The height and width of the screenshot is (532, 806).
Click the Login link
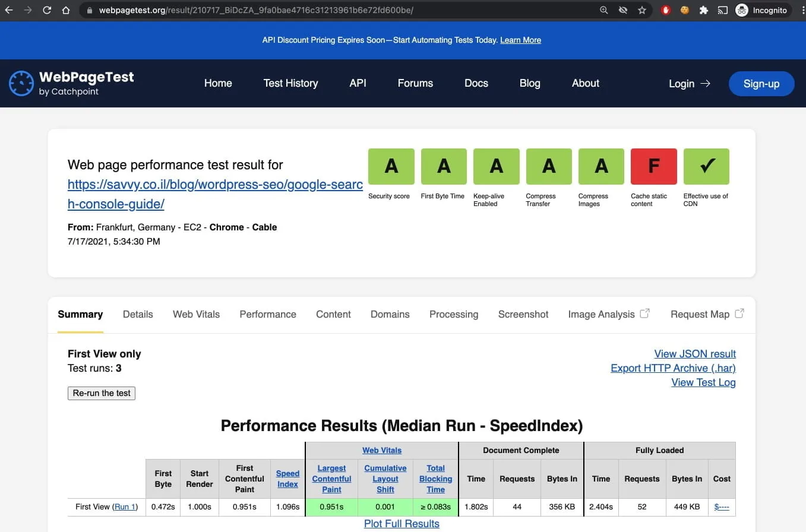[690, 84]
